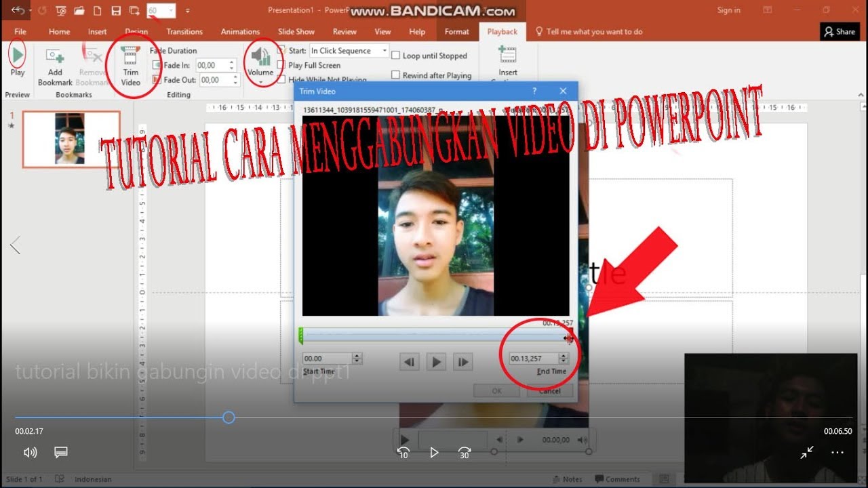Image resolution: width=868 pixels, height=488 pixels.
Task: Click Sign in link in title bar
Action: [x=729, y=10]
